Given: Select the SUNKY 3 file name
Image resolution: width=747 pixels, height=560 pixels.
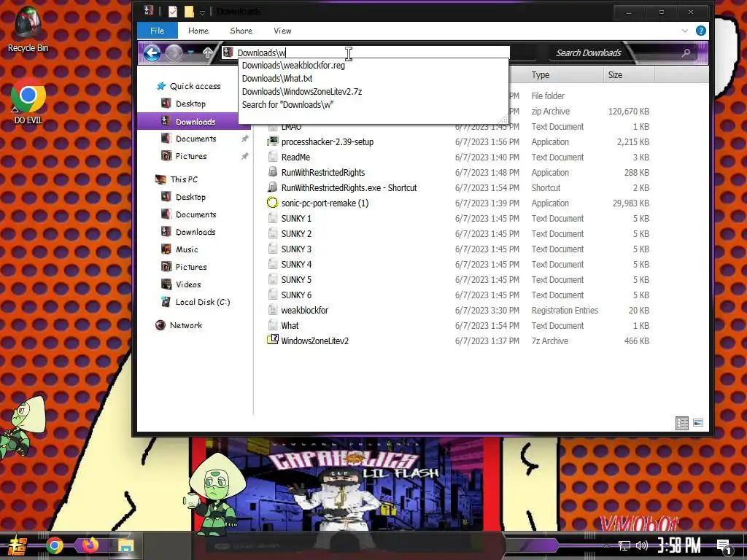Looking at the screenshot, I should click(296, 249).
